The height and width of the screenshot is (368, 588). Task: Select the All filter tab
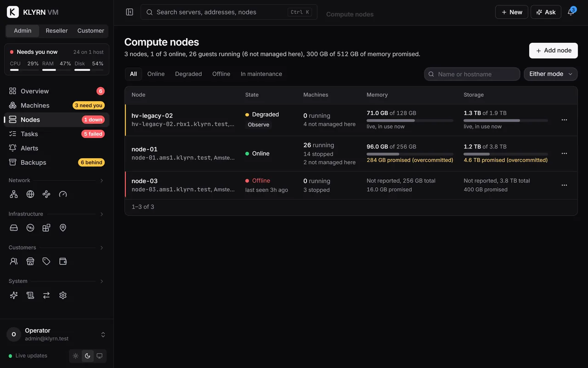coord(133,74)
